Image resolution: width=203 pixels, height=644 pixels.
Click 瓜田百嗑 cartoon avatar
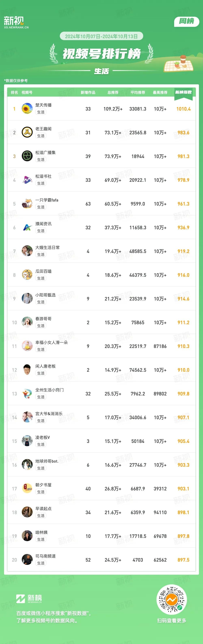tap(27, 275)
